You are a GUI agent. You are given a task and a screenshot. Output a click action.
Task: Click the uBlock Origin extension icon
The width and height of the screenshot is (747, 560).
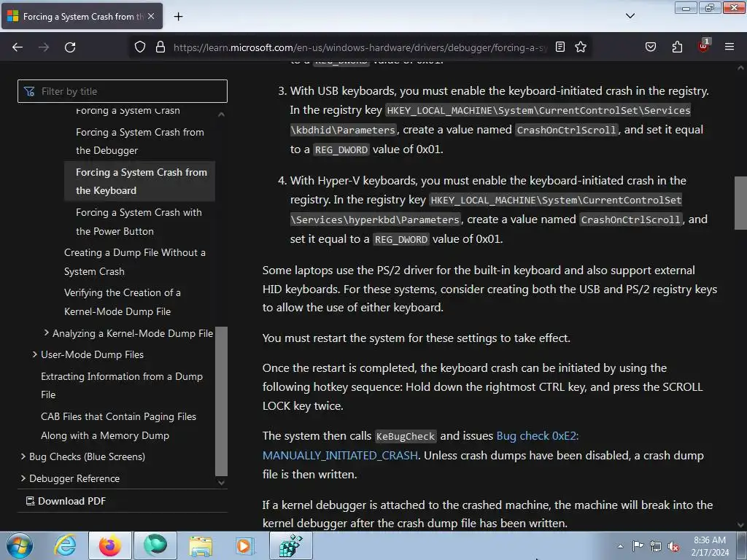point(703,46)
